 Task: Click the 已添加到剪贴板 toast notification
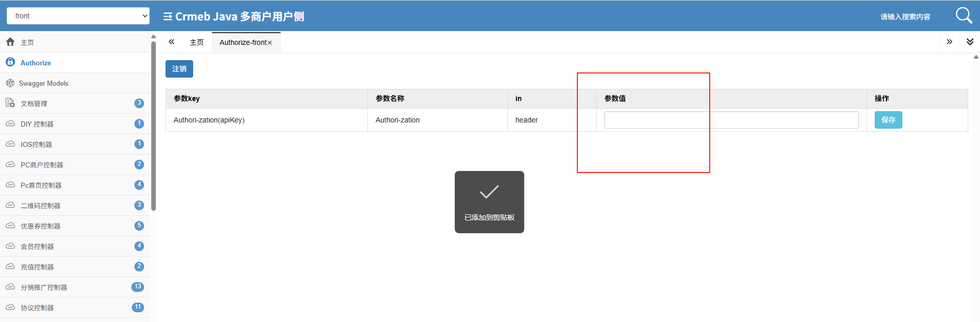point(489,202)
